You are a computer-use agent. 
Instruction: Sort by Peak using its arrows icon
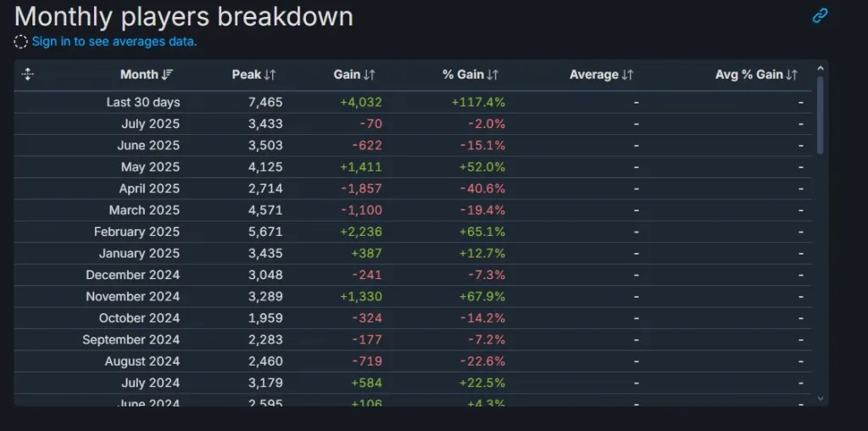(x=270, y=75)
